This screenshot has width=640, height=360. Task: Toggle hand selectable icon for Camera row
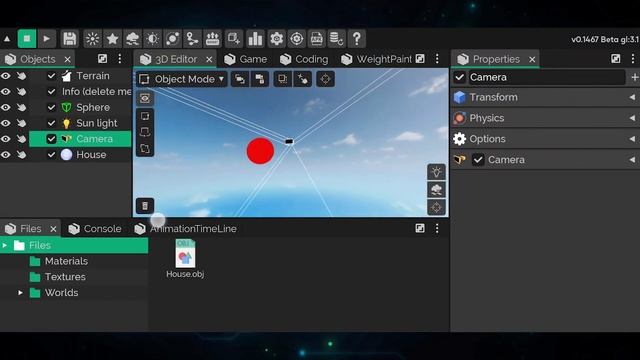pyautogui.click(x=21, y=139)
